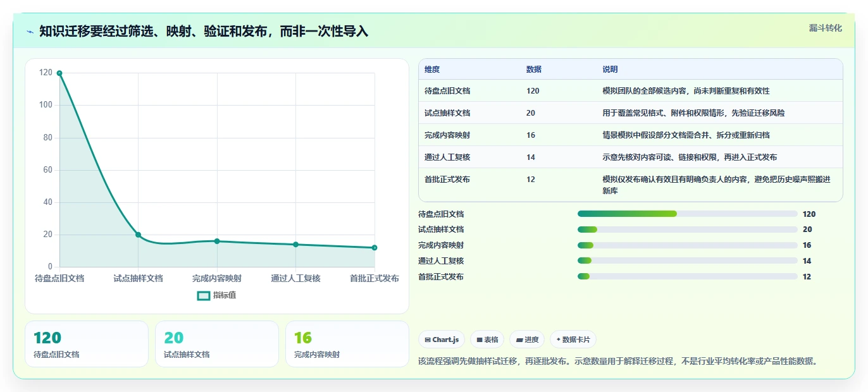
Task: Click the lightning icon beside the title
Action: [x=30, y=32]
